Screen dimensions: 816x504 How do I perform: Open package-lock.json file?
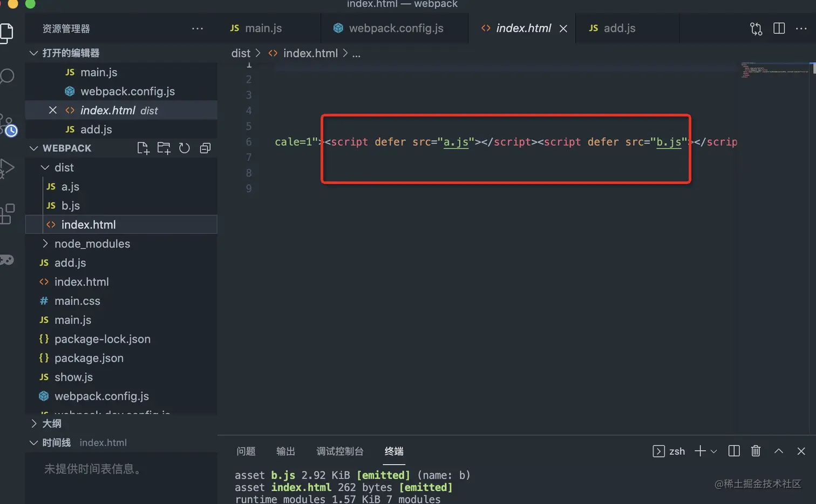(x=121, y=339)
